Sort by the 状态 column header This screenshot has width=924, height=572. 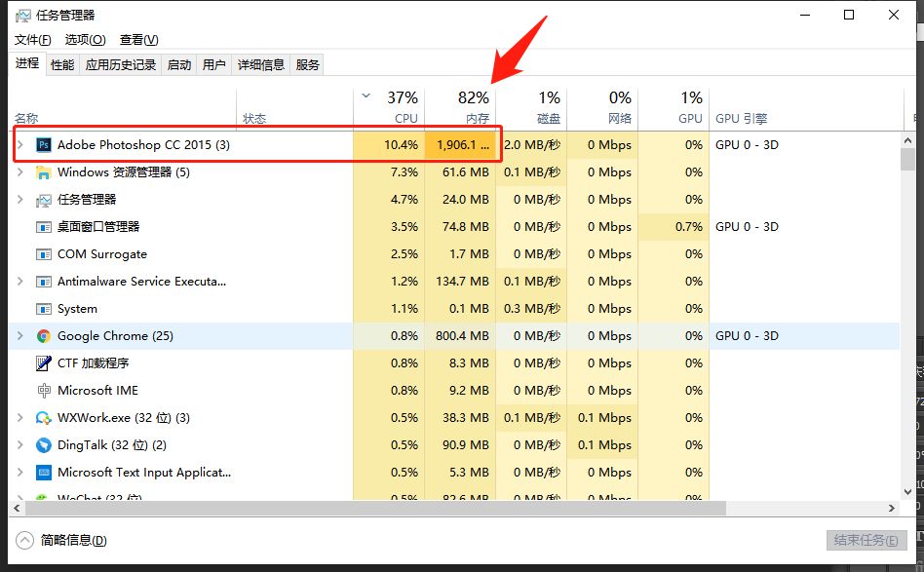tap(294, 107)
